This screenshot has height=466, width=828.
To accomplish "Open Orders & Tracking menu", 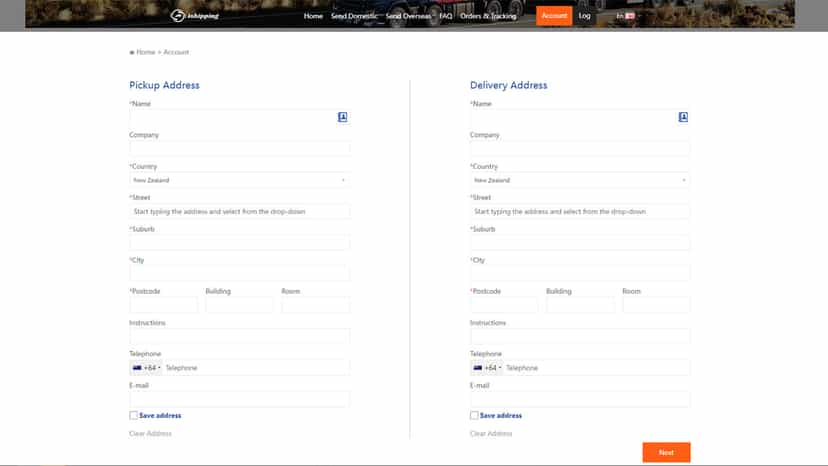I will point(488,16).
